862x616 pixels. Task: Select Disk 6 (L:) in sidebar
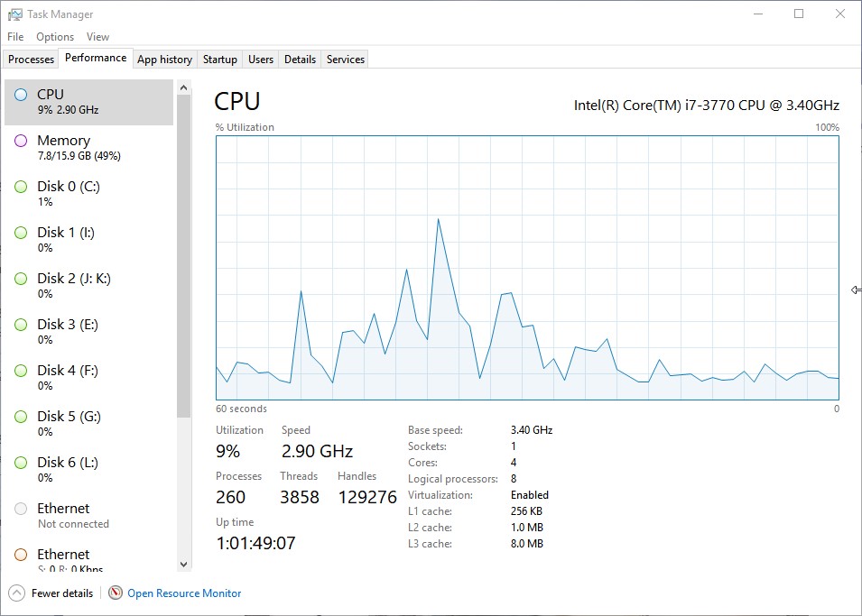coord(68,463)
